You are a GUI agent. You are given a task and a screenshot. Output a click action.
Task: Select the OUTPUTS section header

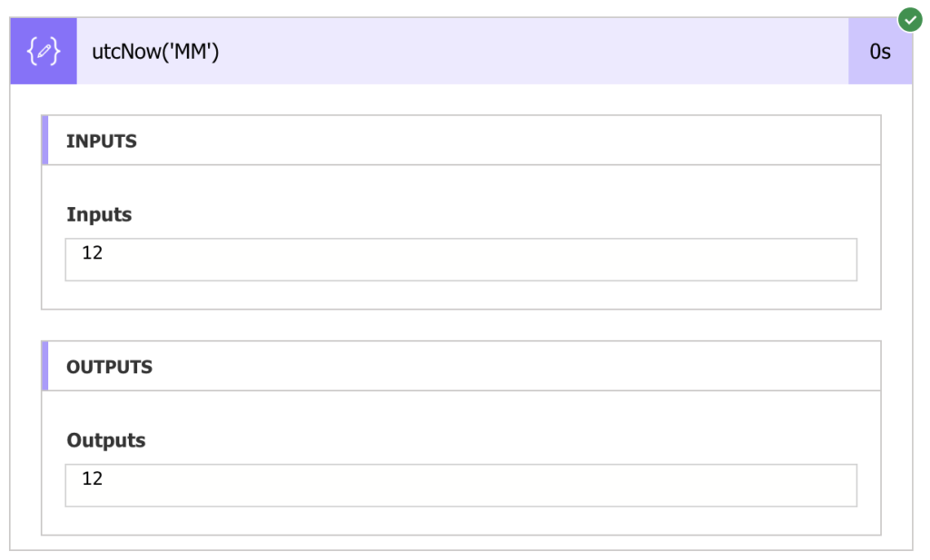(109, 367)
